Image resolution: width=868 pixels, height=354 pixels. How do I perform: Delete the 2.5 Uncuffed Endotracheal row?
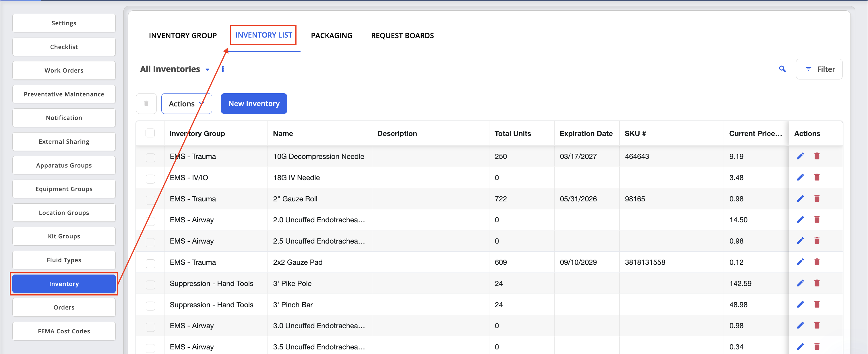(817, 240)
